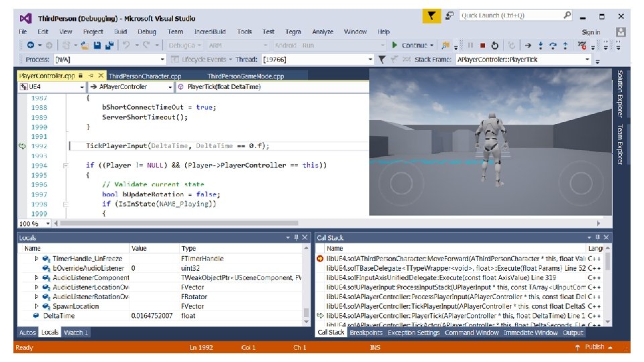This screenshot has width=644, height=362.
Task: Click the Find in Files folder icon
Action: click(445, 45)
